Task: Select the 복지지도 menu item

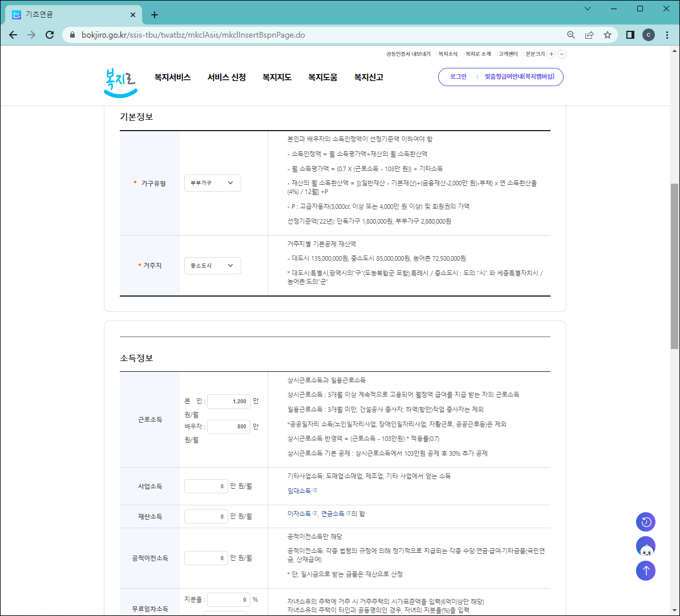Action: (x=277, y=76)
